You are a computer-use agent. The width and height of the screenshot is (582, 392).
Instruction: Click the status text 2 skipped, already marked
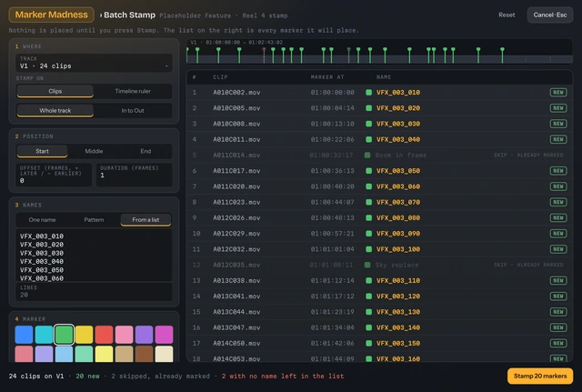click(160, 376)
